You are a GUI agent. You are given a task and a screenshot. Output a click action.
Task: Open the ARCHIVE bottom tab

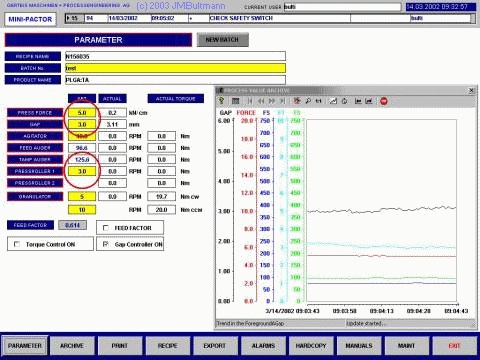pos(72,346)
